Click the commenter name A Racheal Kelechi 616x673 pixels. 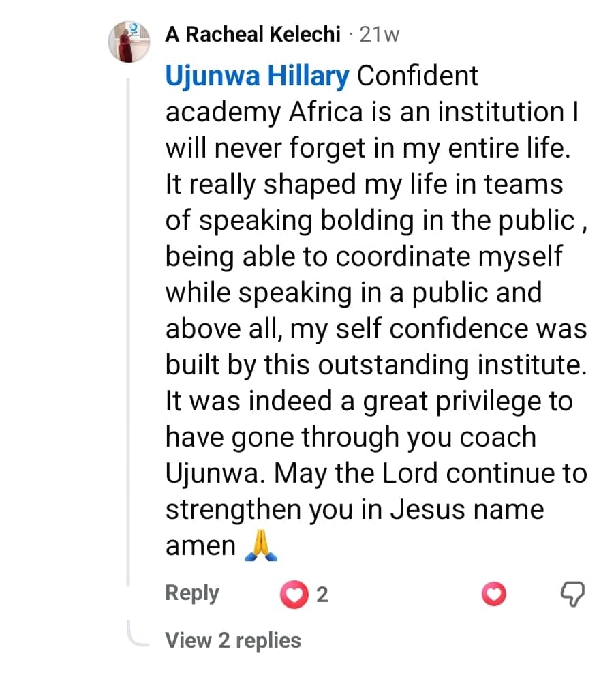coord(252,35)
